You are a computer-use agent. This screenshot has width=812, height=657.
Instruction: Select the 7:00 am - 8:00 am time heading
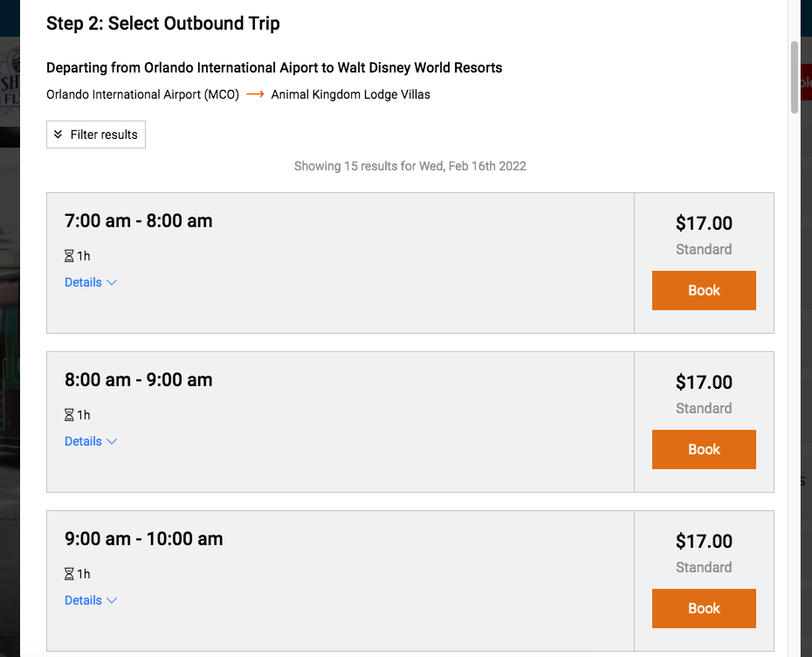click(139, 221)
